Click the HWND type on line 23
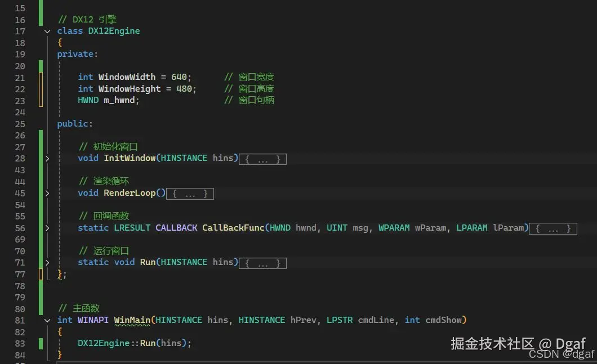 click(88, 100)
